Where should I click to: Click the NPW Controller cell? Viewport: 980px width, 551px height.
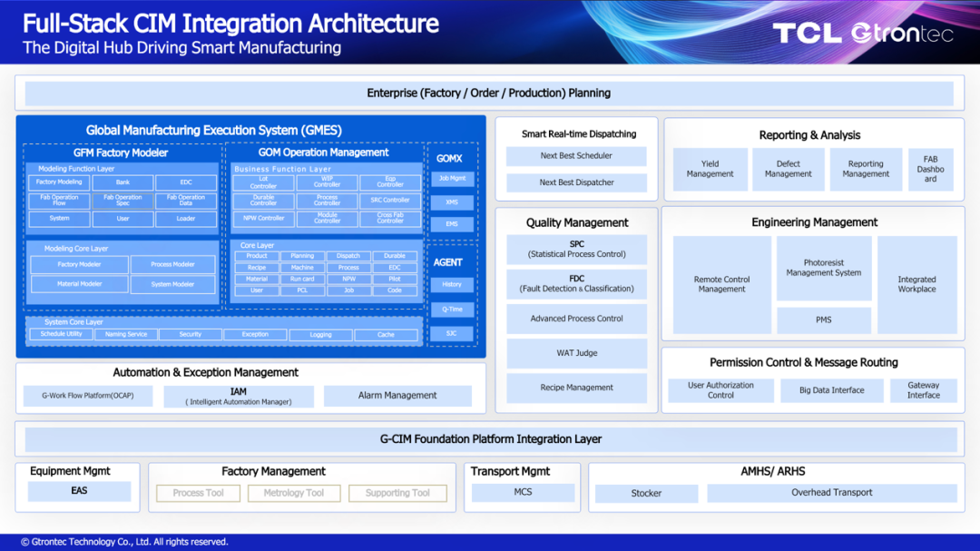coord(263,219)
